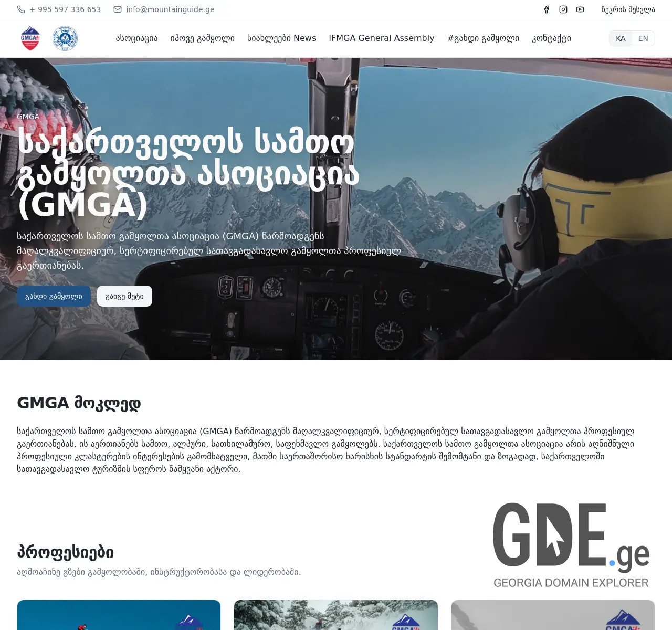Select the #გახდი გამყოლი nav link
The image size is (672, 630).
point(483,38)
